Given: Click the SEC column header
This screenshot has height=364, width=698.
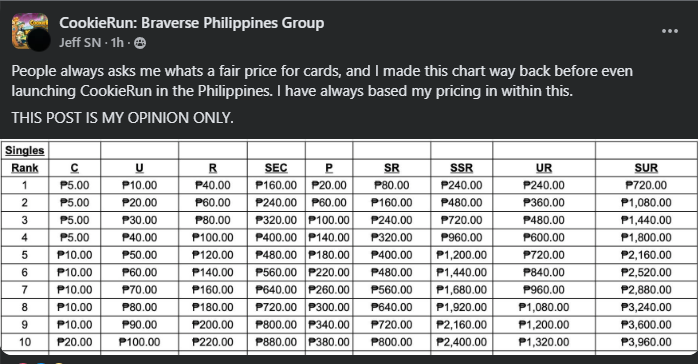Looking at the screenshot, I should pyautogui.click(x=276, y=168).
